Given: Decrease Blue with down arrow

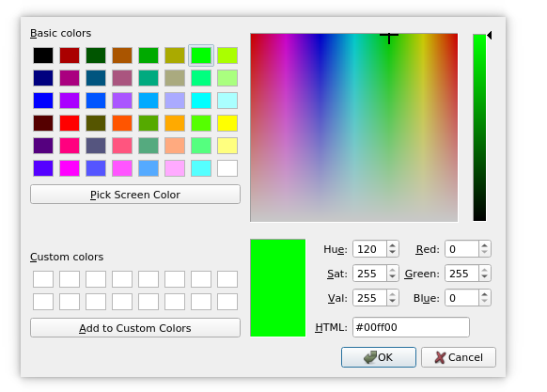Looking at the screenshot, I should 485,301.
